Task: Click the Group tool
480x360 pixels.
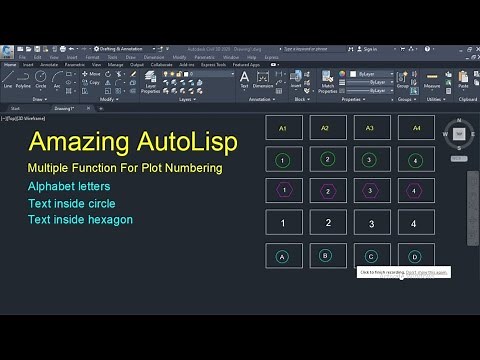Action: [x=402, y=79]
